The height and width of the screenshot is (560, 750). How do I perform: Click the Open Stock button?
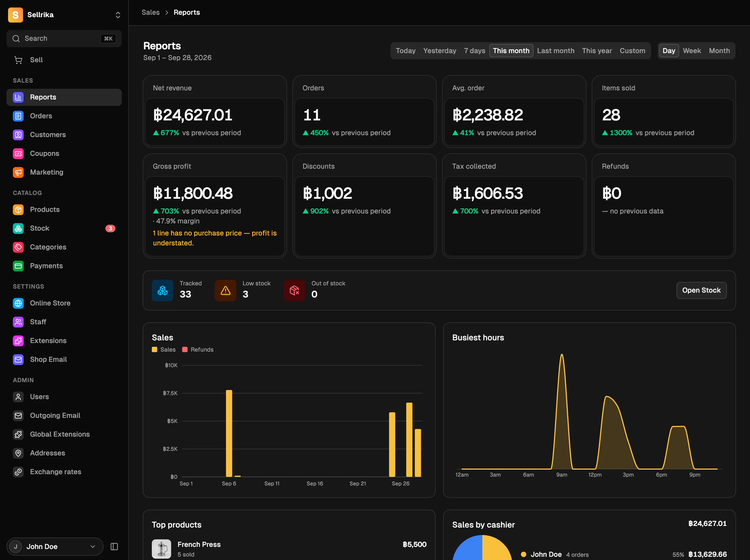pyautogui.click(x=701, y=290)
